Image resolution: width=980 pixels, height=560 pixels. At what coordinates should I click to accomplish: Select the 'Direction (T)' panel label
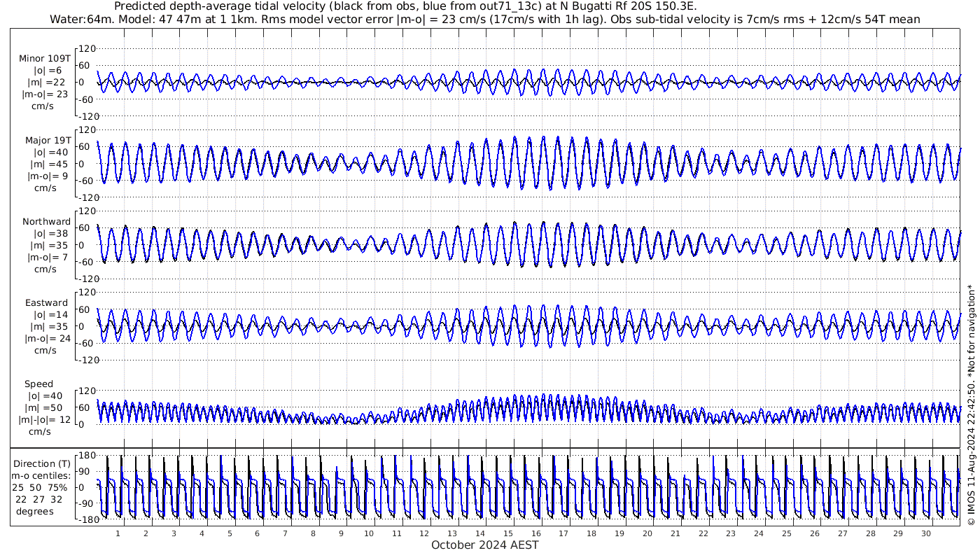click(x=43, y=464)
